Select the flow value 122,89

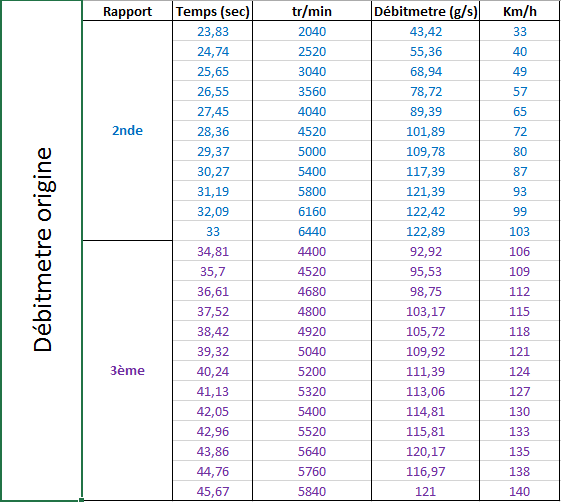[425, 231]
